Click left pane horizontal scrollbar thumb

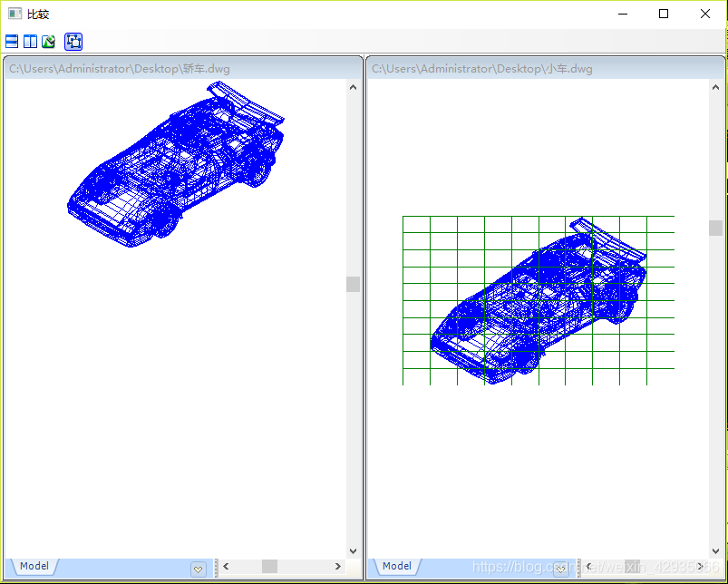[270, 567]
